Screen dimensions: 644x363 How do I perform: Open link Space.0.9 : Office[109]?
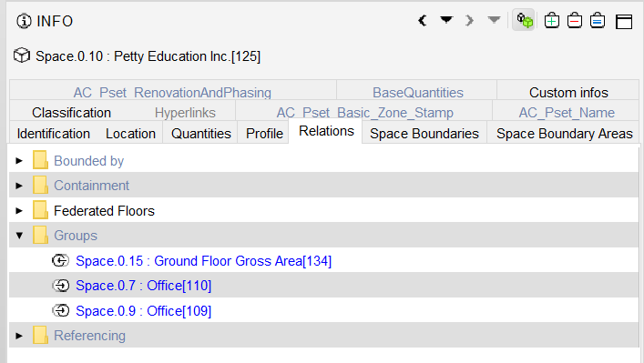click(144, 311)
